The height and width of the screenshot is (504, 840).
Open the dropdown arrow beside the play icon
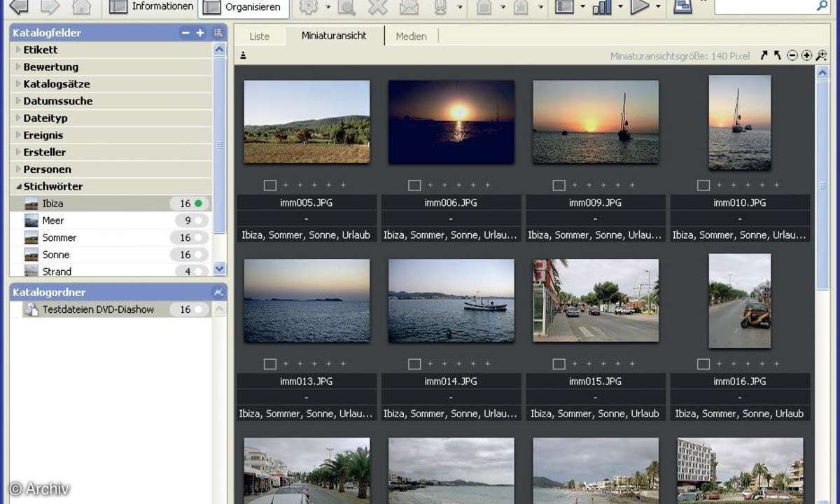coord(658,7)
